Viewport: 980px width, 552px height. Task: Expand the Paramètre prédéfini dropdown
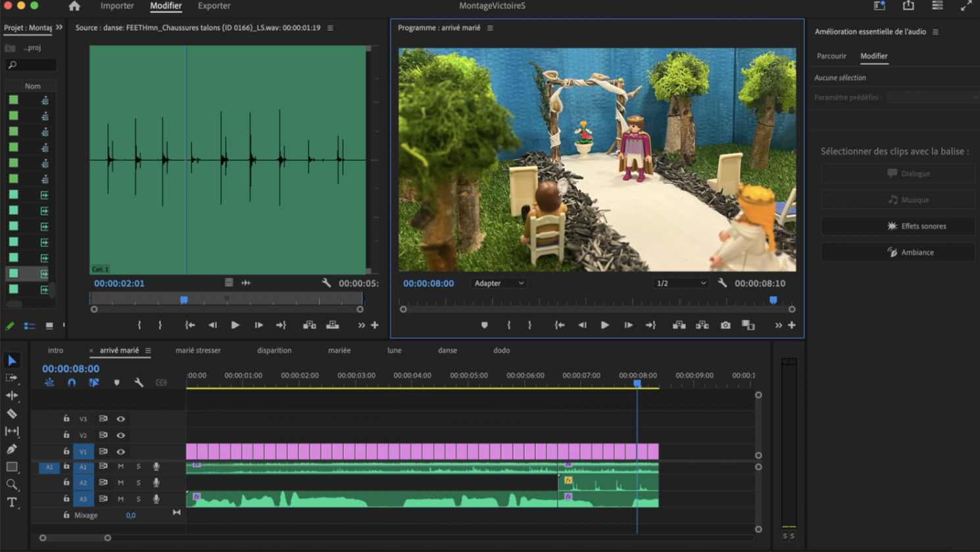click(x=931, y=97)
